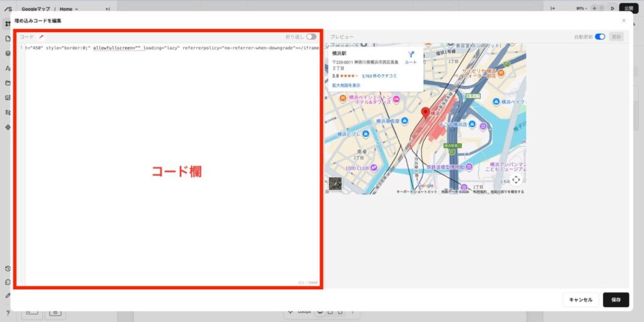Click the 更新 refresh button in preview
The image size is (644, 322).
[x=617, y=37]
